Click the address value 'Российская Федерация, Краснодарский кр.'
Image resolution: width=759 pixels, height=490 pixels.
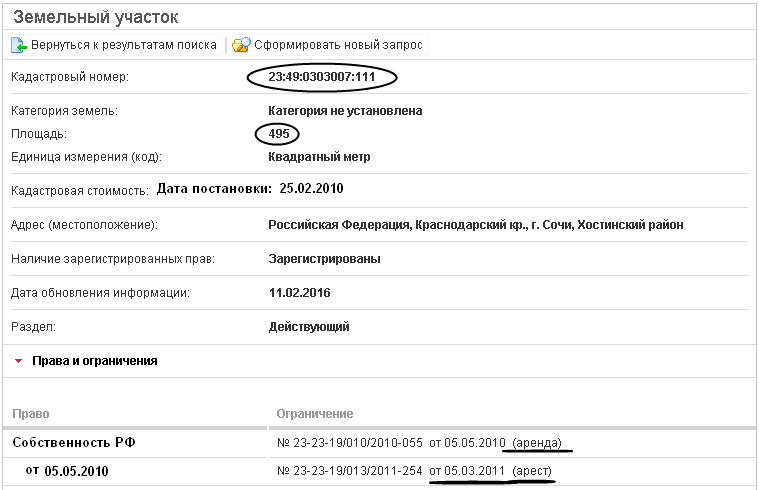tap(476, 225)
